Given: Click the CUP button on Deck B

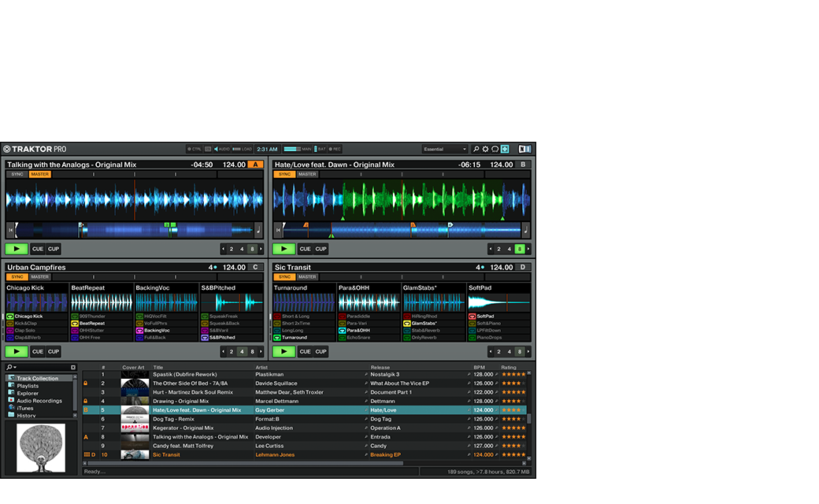Looking at the screenshot, I should pos(321,249).
